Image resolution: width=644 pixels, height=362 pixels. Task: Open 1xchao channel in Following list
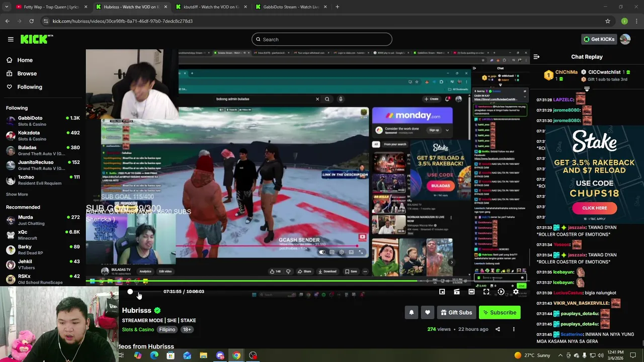pos(43,180)
